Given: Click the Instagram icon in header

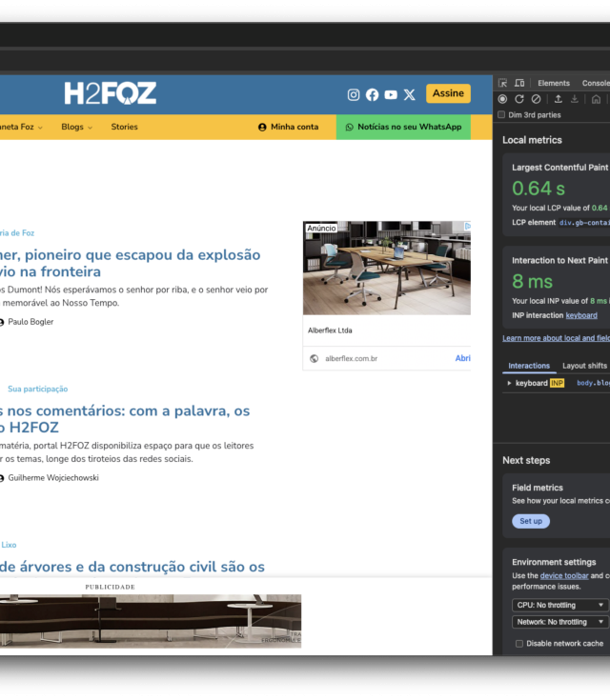Looking at the screenshot, I should 354,94.
